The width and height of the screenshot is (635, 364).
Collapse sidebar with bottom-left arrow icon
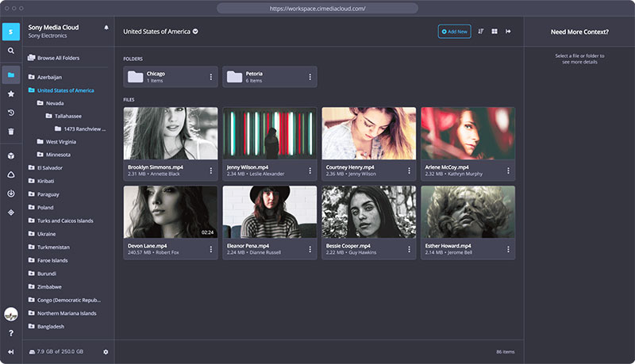click(11, 352)
